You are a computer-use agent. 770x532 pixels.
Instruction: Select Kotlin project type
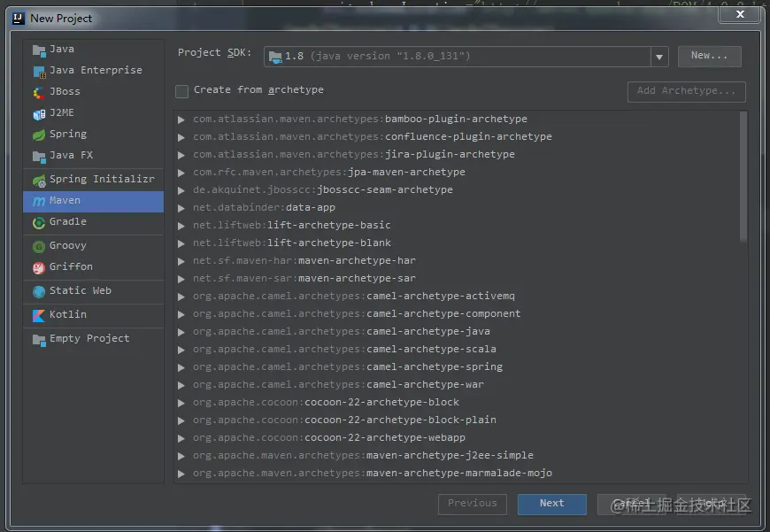(93, 315)
